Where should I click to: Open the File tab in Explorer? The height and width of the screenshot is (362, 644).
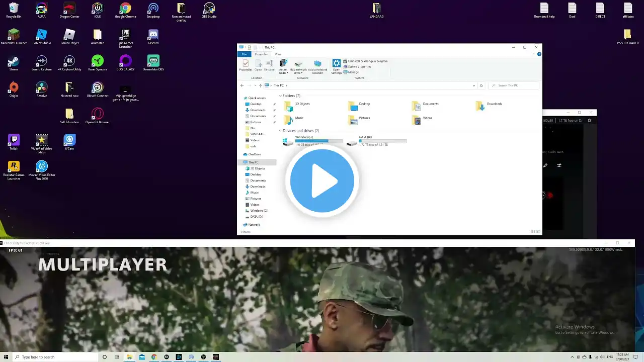tap(244, 54)
